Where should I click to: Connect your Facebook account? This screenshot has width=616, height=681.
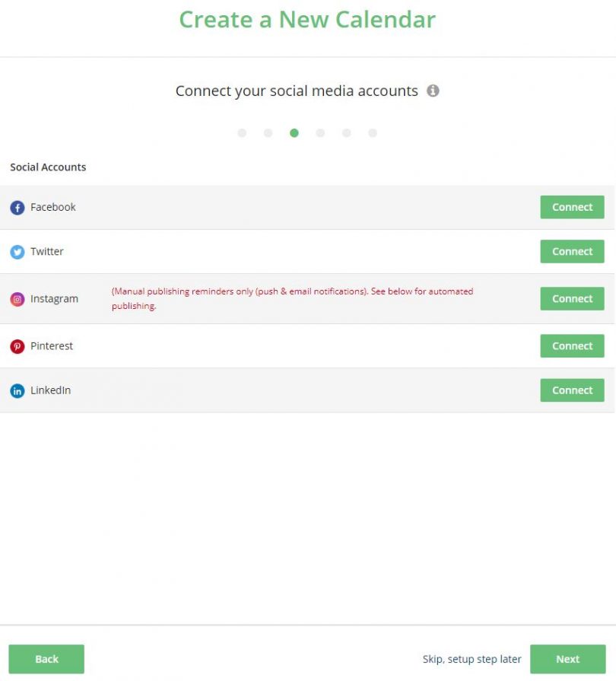point(572,207)
